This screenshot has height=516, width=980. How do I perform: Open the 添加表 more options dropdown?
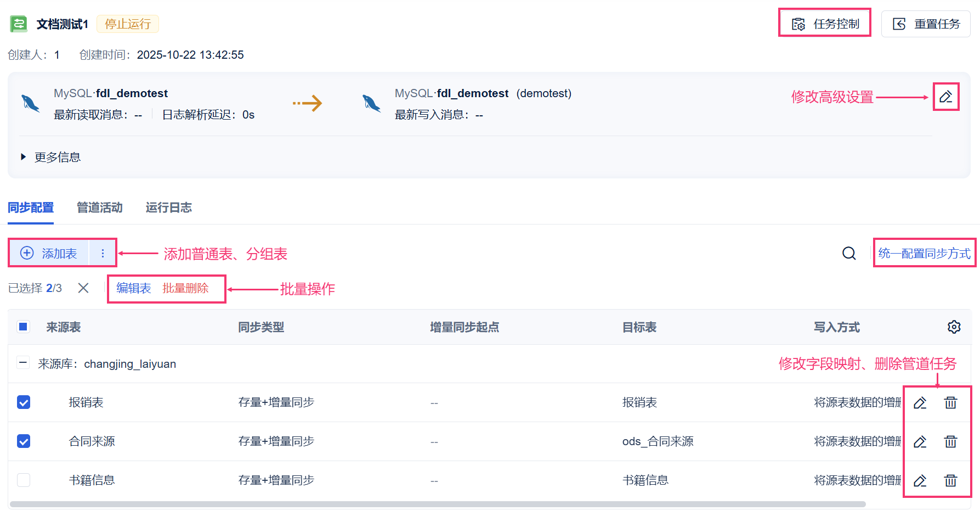click(x=103, y=253)
